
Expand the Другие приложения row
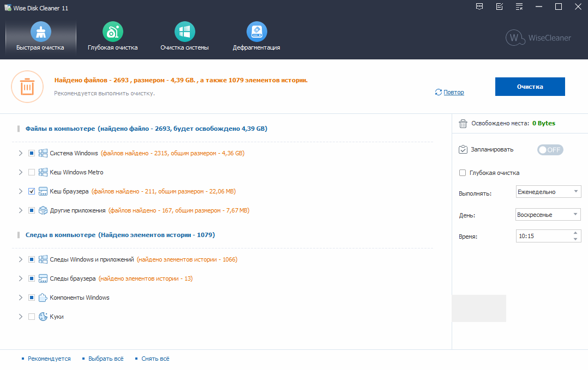click(x=21, y=210)
